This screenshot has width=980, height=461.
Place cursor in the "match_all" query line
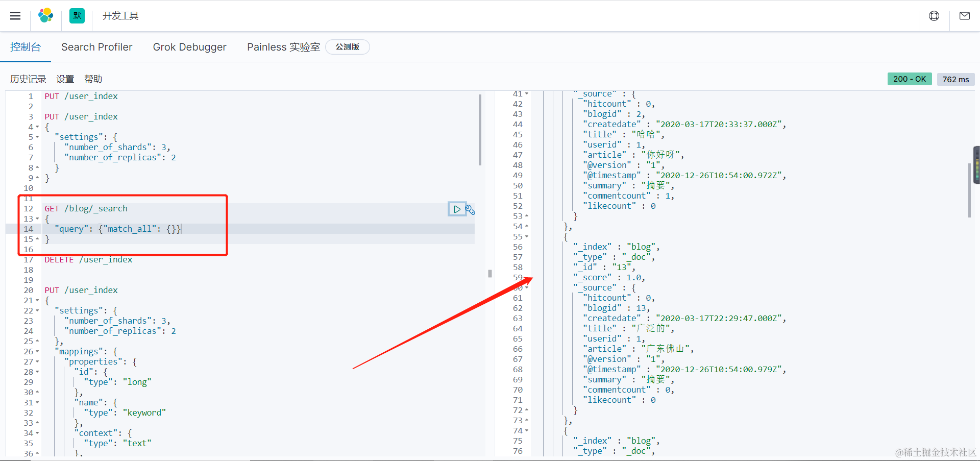coord(118,229)
